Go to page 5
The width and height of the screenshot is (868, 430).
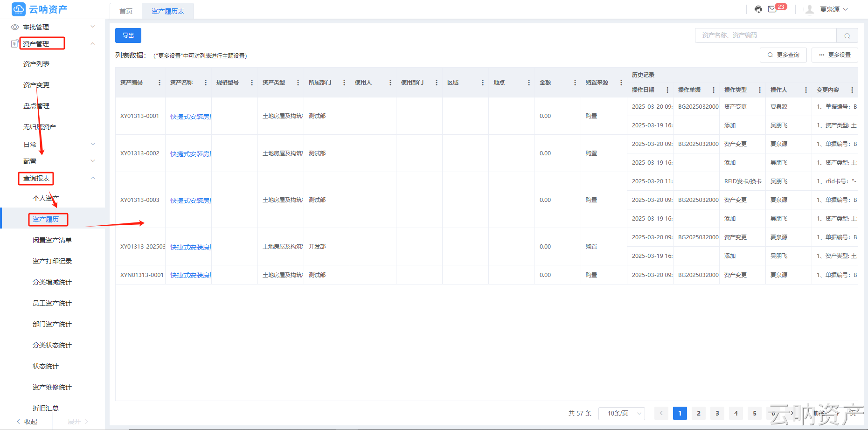(755, 413)
